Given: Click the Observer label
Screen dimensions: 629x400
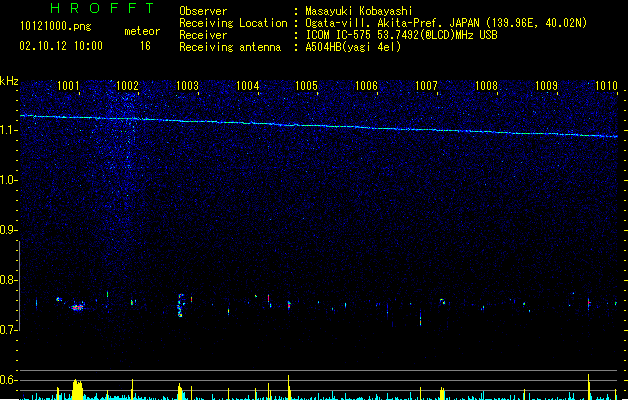Looking at the screenshot, I should 203,11.
